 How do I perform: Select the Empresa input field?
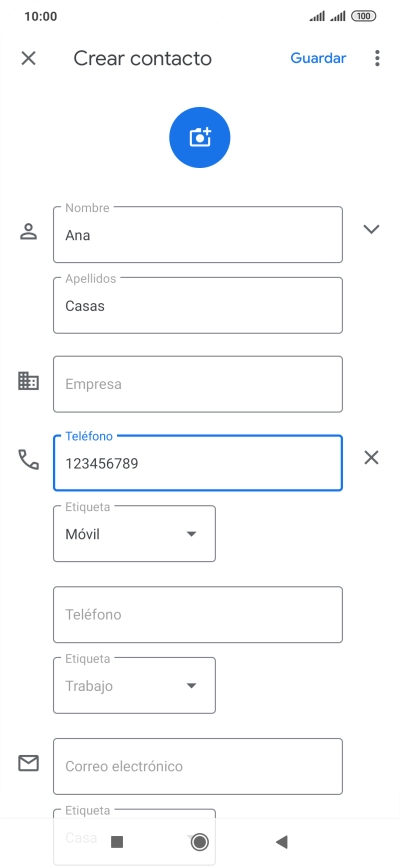click(198, 384)
